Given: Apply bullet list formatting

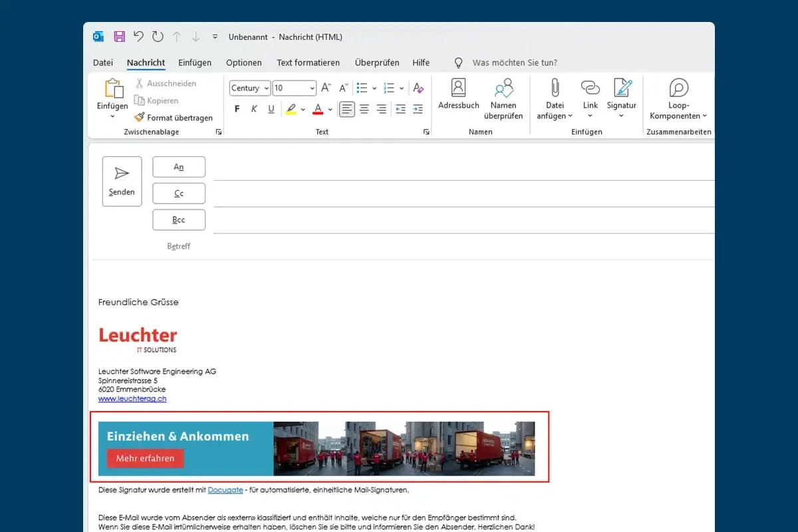Looking at the screenshot, I should click(x=362, y=88).
